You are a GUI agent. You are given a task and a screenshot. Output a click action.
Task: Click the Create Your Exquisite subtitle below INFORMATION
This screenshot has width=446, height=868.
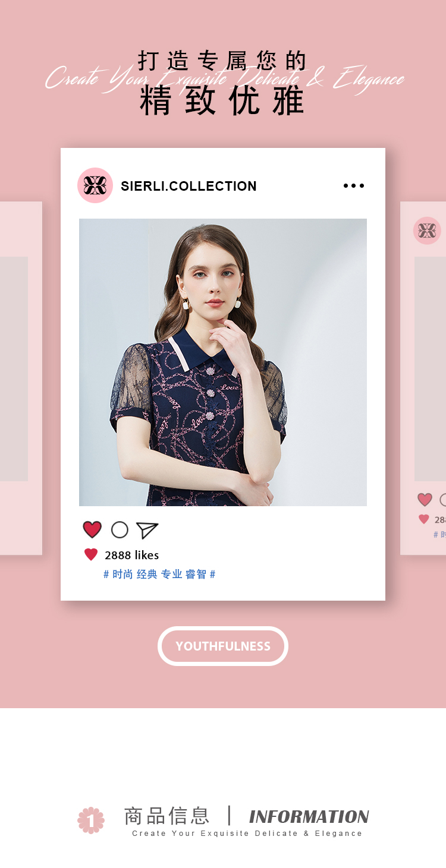point(247,834)
